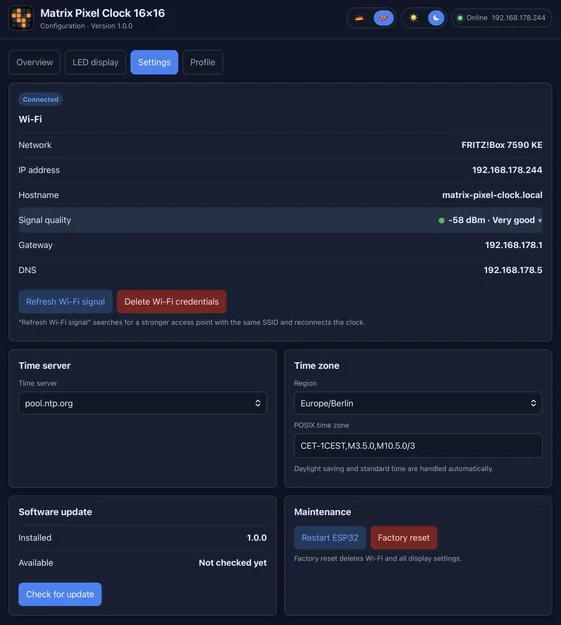Click the DNS value 192.168.178.5

[x=513, y=270]
